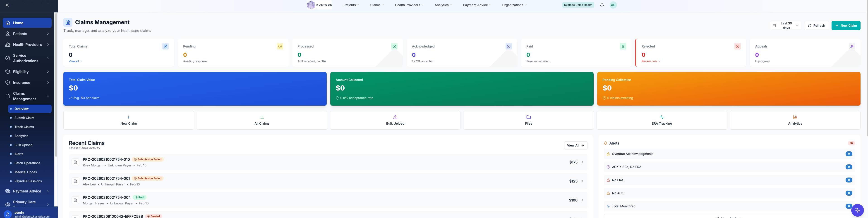Select the ERA Tracking waveform icon
The width and height of the screenshot is (868, 218).
(662, 117)
